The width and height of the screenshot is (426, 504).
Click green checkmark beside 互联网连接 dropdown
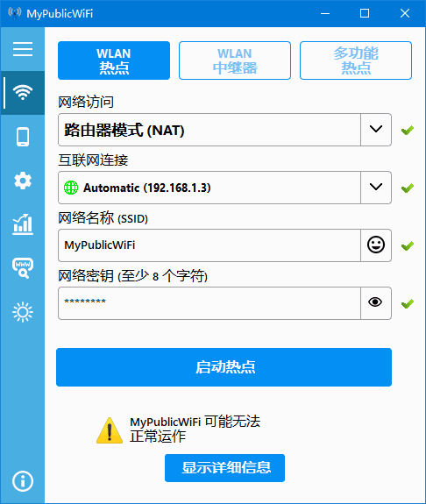click(408, 188)
